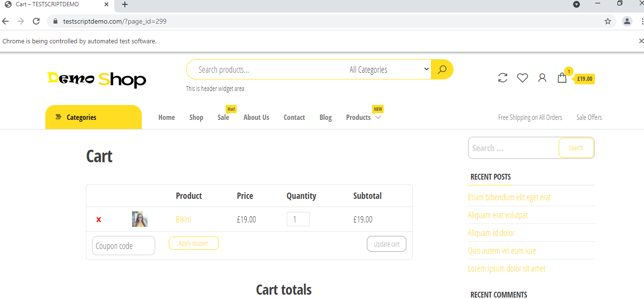Open the Contact page

(294, 117)
